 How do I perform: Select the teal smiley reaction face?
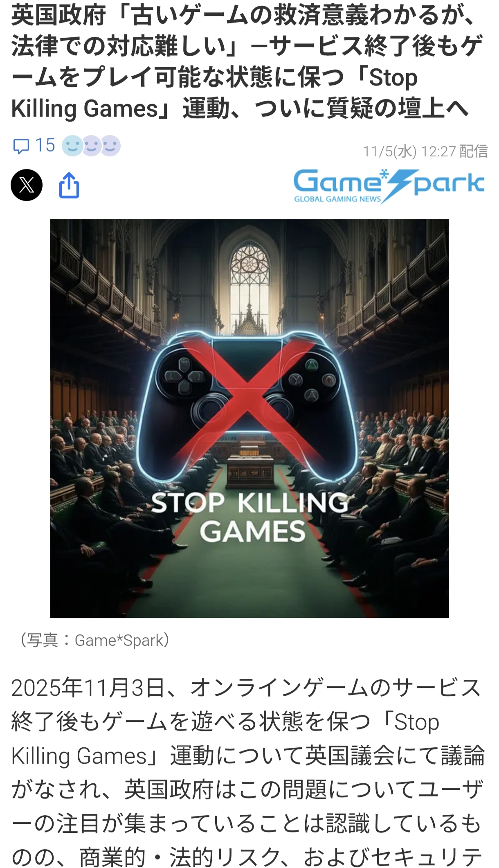click(x=72, y=146)
